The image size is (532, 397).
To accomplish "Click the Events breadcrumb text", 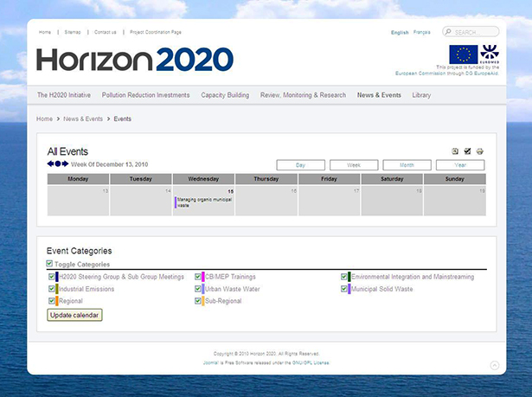I will [x=123, y=118].
